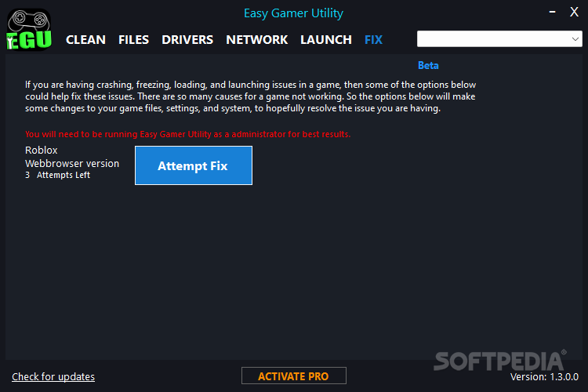Select the FIX tab

click(373, 40)
